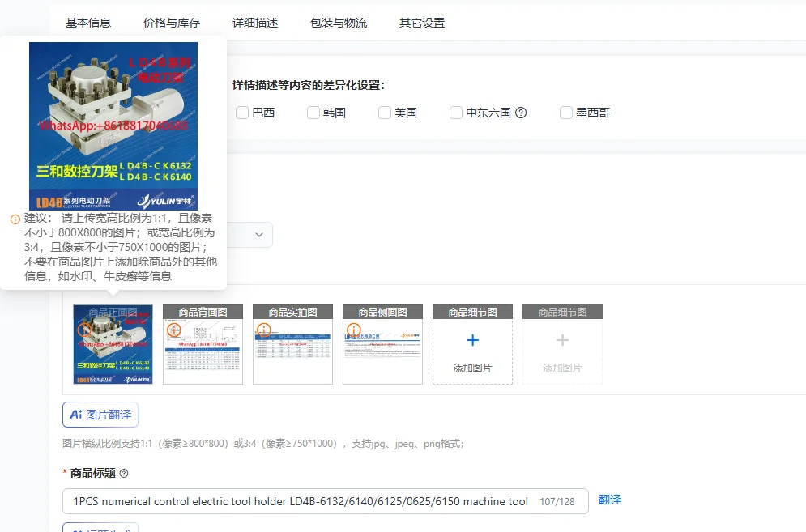Click 翻译 link beside title field
Viewport: 806px width, 532px height.
[610, 500]
